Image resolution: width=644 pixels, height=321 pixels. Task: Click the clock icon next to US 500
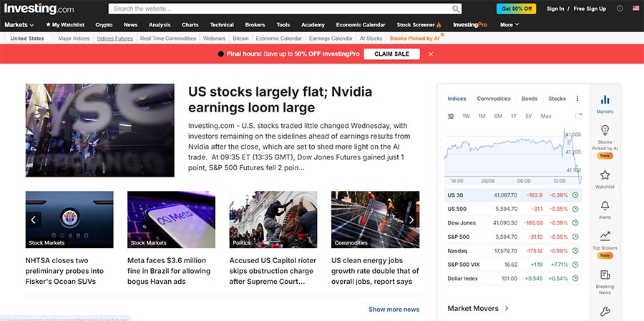575,209
